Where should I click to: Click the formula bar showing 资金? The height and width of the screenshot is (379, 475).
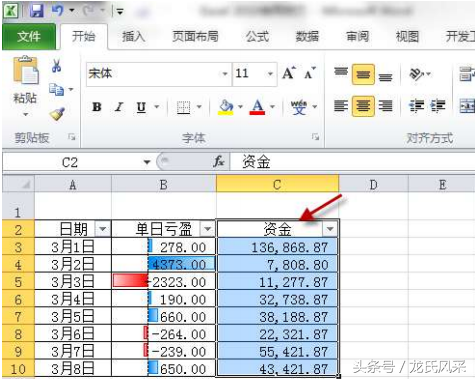352,162
